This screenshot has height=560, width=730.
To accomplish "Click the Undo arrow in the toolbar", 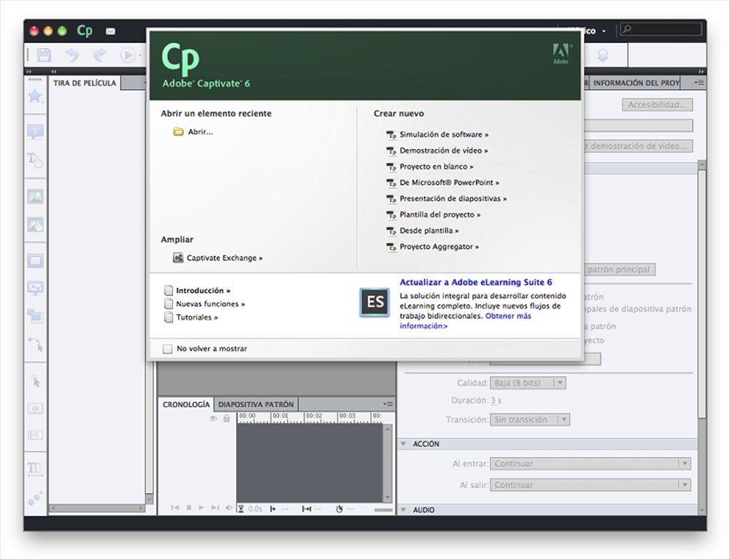I will tap(72, 55).
